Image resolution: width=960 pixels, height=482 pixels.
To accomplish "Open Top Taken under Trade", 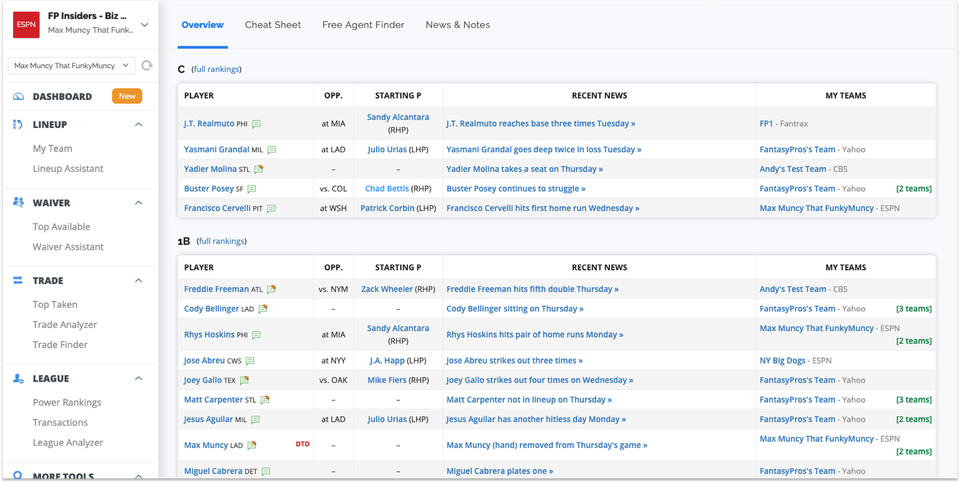I will click(55, 304).
